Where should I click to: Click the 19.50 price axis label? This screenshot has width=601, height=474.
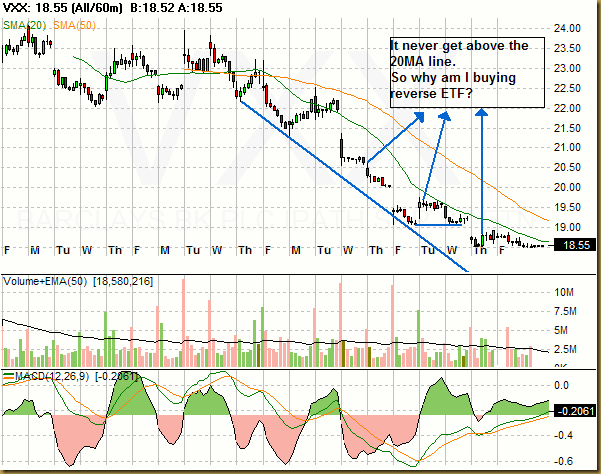(x=567, y=207)
